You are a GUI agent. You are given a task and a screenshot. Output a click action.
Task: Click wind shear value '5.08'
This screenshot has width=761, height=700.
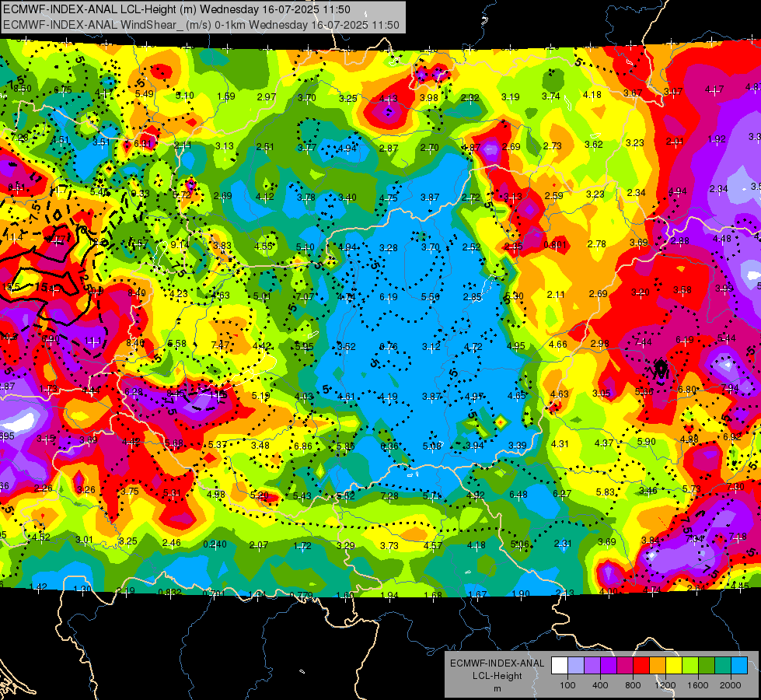pyautogui.click(x=432, y=446)
